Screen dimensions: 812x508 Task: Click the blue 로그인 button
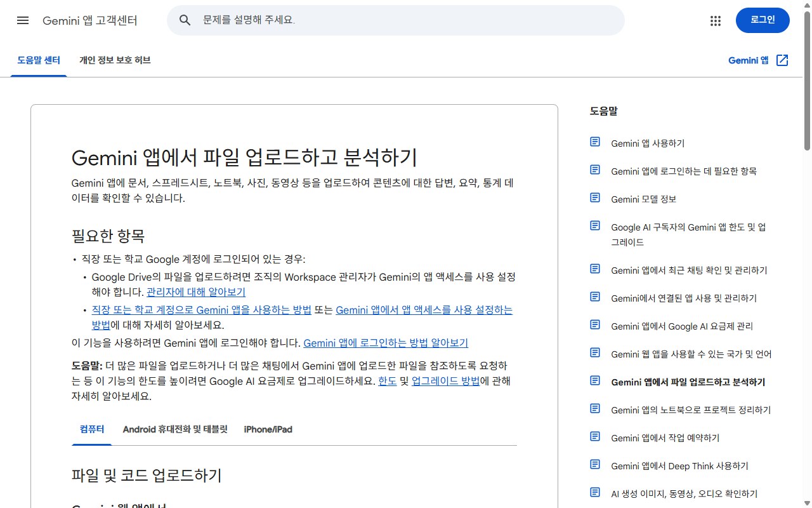[763, 20]
